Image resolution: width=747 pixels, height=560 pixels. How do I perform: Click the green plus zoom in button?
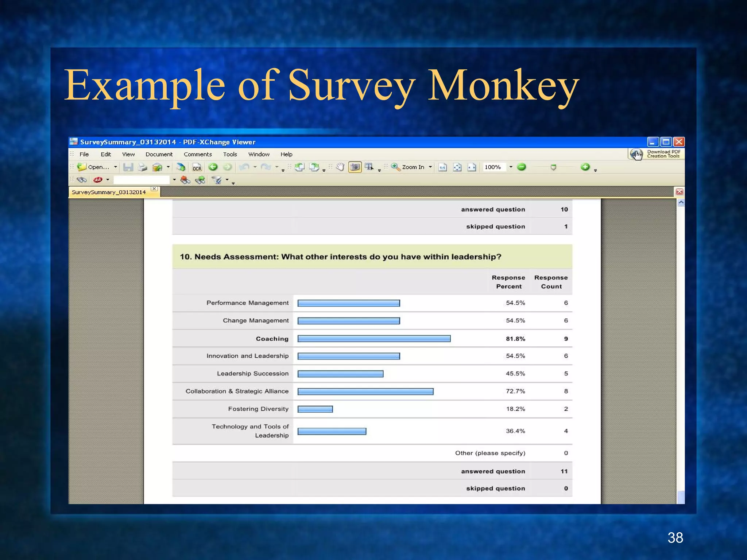pyautogui.click(x=585, y=167)
